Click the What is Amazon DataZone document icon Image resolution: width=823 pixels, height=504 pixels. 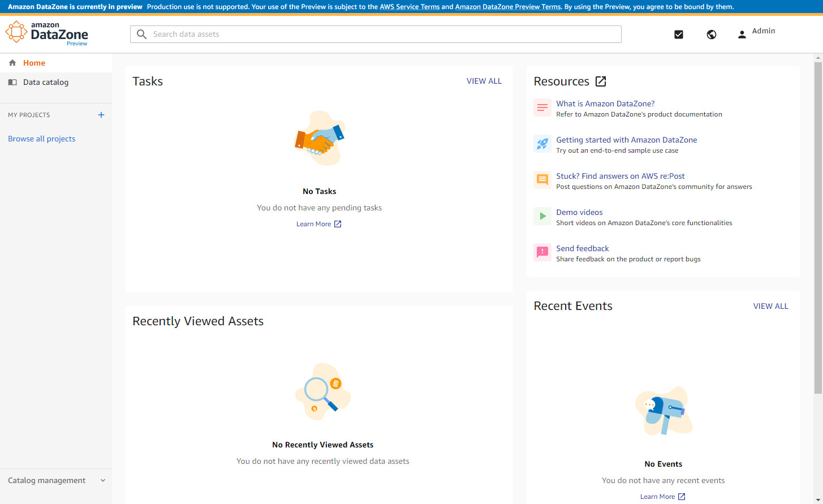(542, 107)
